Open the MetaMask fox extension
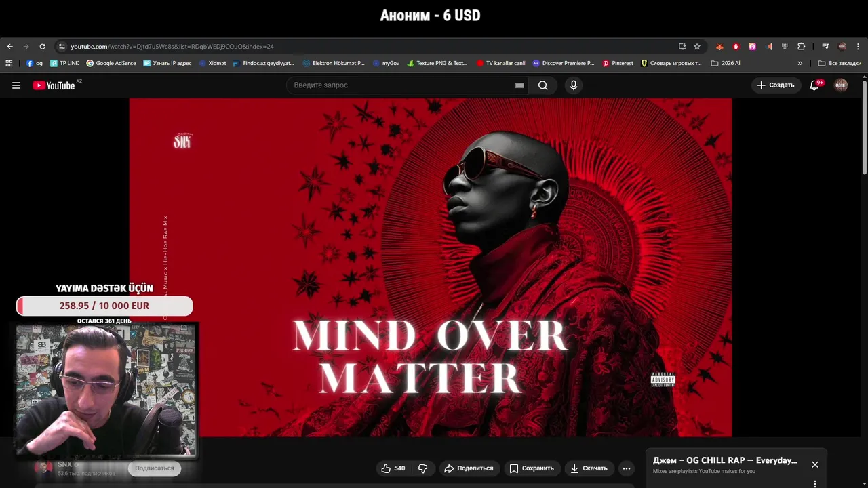 (x=719, y=47)
